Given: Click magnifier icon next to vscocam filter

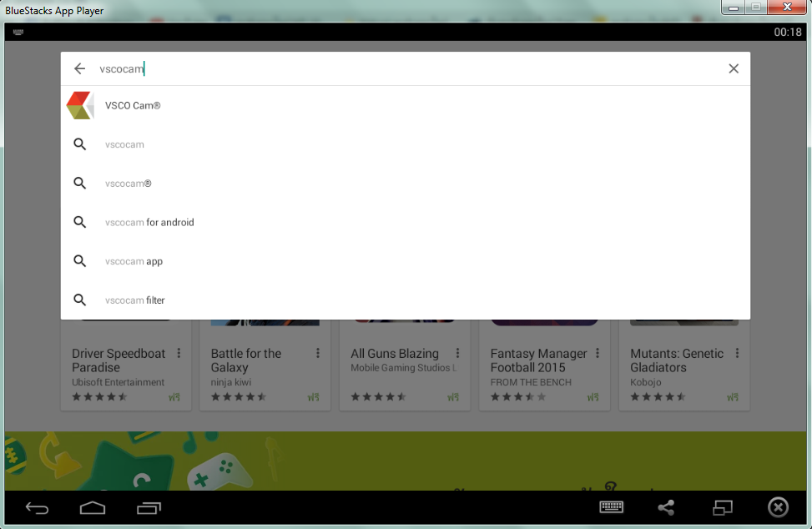Looking at the screenshot, I should 80,300.
